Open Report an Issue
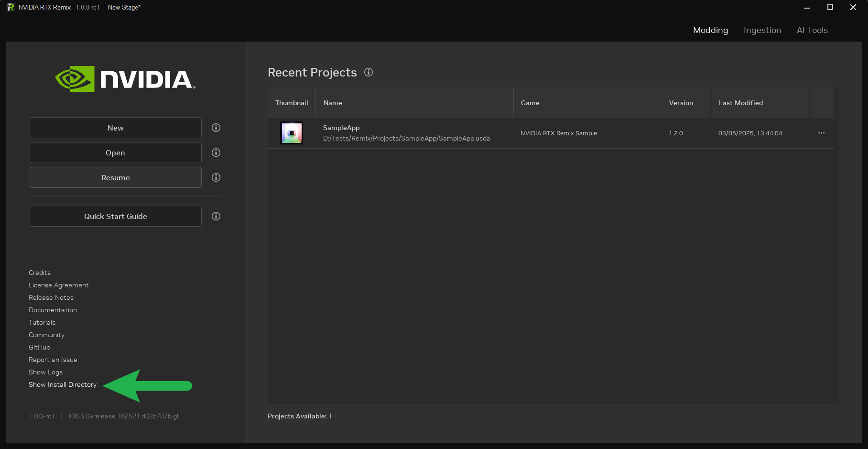Screen dimensions: 868x449 (53, 360)
